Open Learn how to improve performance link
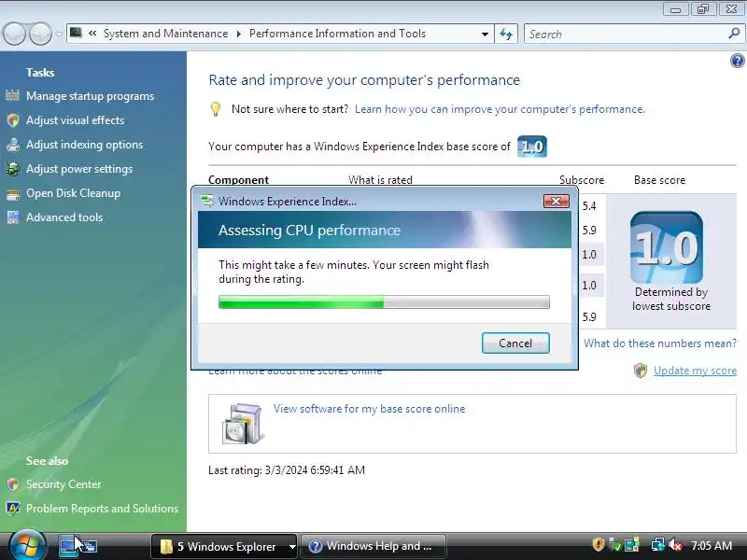This screenshot has height=560, width=747. [500, 109]
